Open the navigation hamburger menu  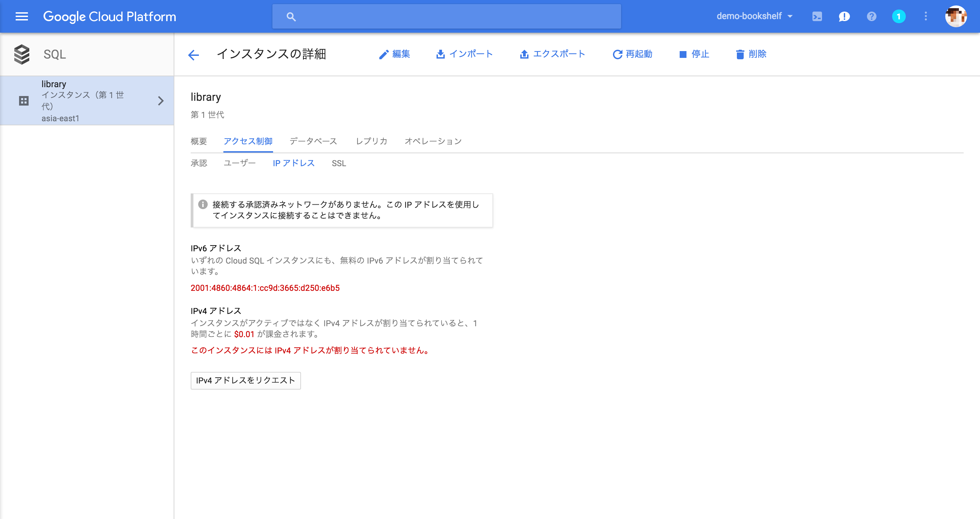pyautogui.click(x=22, y=16)
